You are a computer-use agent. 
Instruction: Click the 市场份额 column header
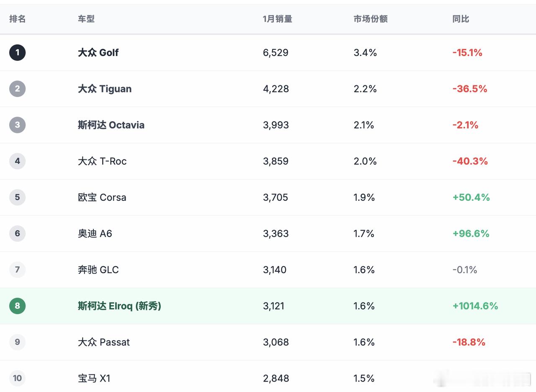[x=370, y=19]
